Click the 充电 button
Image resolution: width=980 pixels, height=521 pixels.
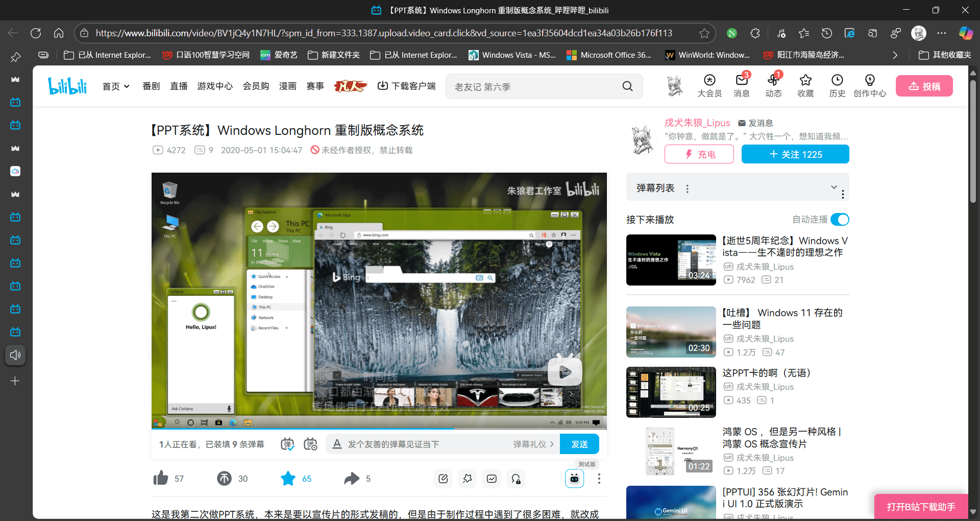click(x=699, y=154)
